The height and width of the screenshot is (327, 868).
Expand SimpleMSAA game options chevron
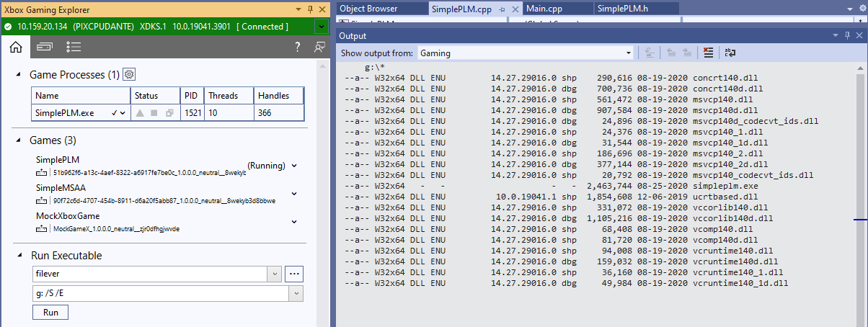click(293, 193)
